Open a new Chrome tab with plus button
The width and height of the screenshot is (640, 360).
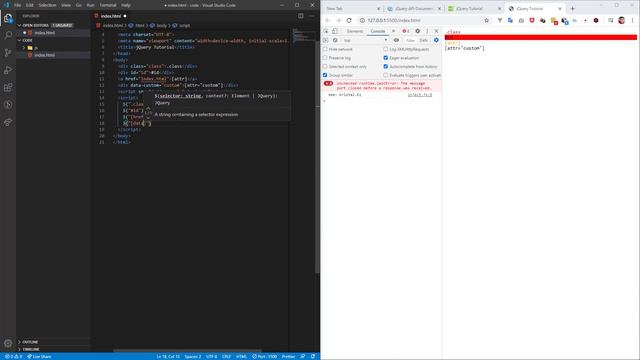coord(572,9)
